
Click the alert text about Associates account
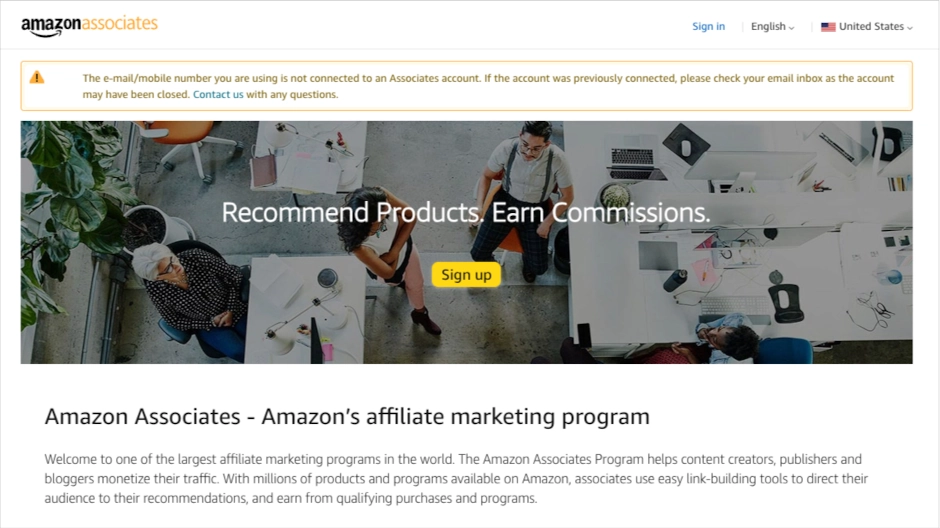point(488,86)
